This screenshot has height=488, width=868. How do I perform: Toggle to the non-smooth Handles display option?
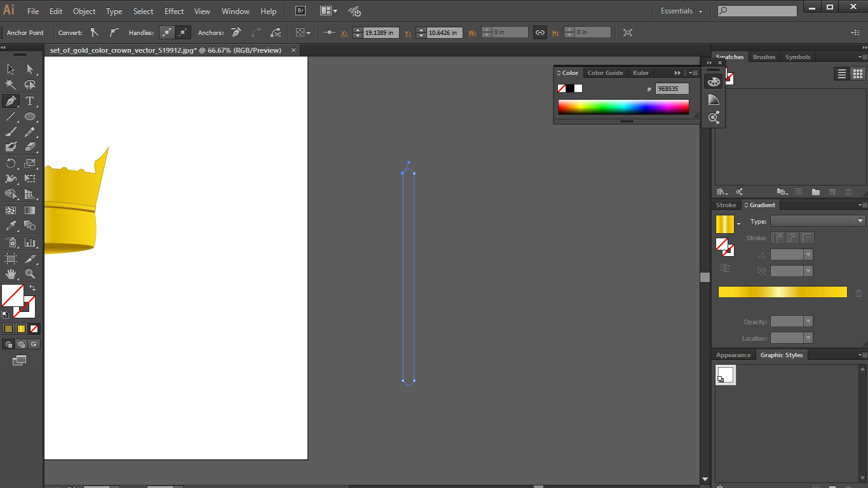(182, 32)
